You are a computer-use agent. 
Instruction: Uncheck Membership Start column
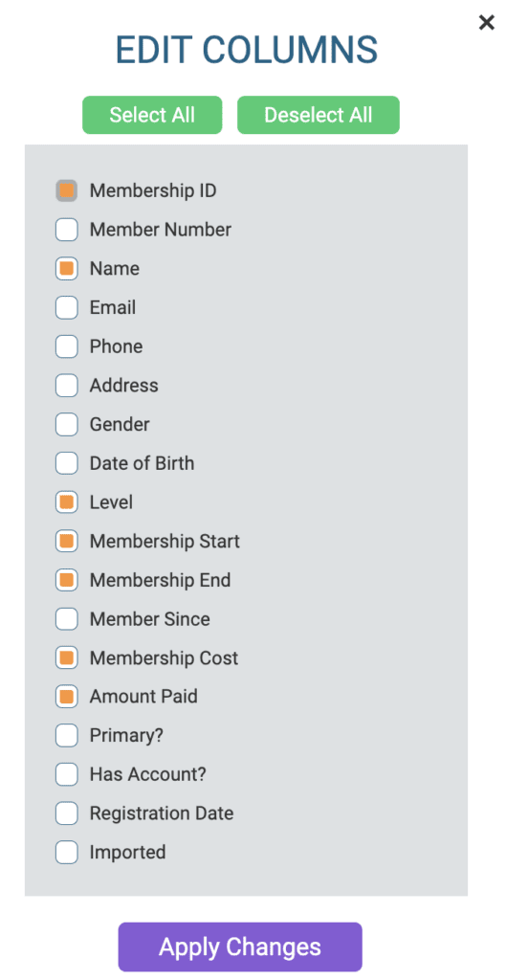(67, 542)
